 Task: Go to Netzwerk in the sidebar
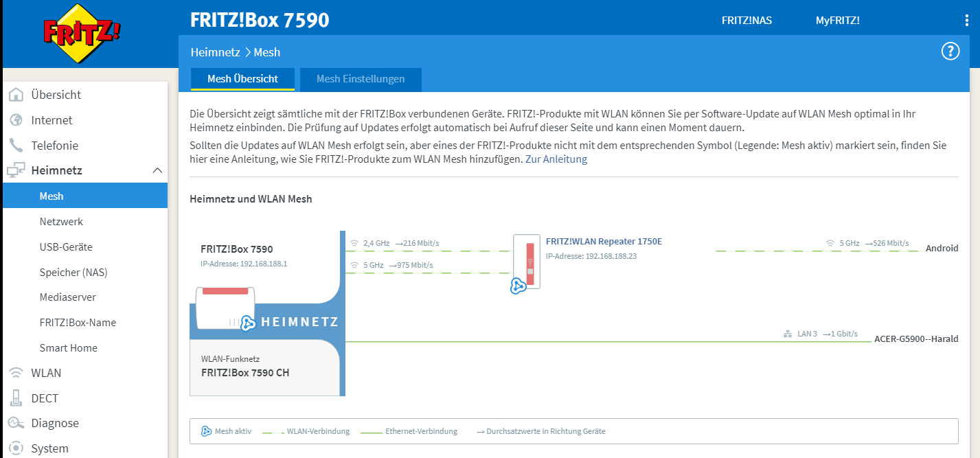click(x=61, y=222)
